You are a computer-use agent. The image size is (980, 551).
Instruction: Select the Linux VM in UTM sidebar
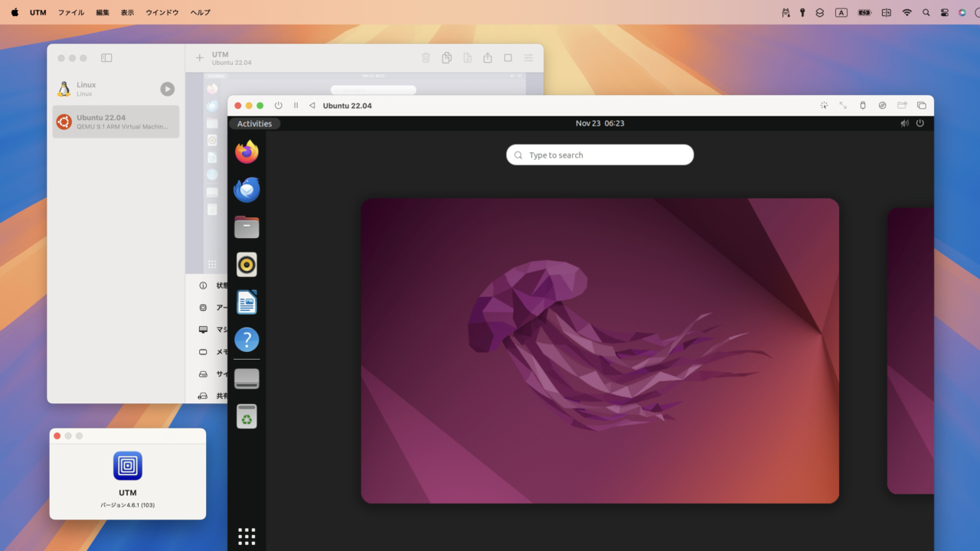[x=116, y=89]
